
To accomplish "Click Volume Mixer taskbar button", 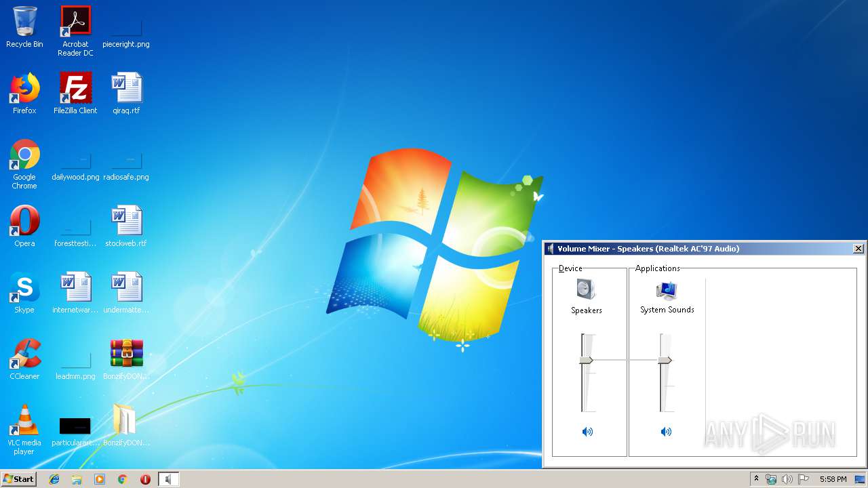I will pyautogui.click(x=168, y=479).
